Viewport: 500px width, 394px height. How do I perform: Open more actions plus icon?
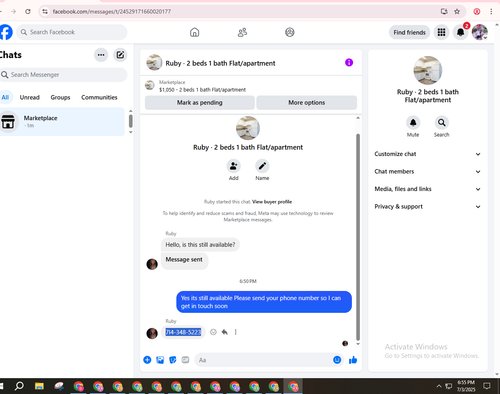pos(147,360)
